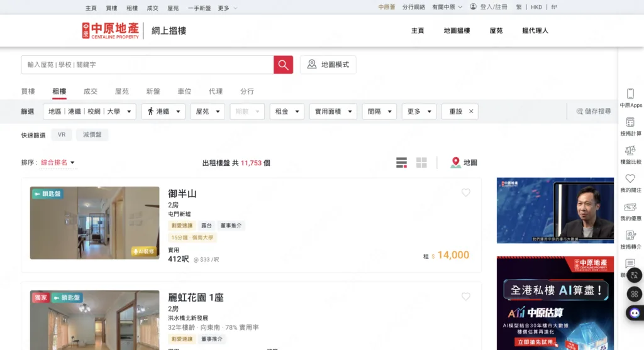Switch to list view layout icon
The height and width of the screenshot is (350, 644).
pos(401,163)
